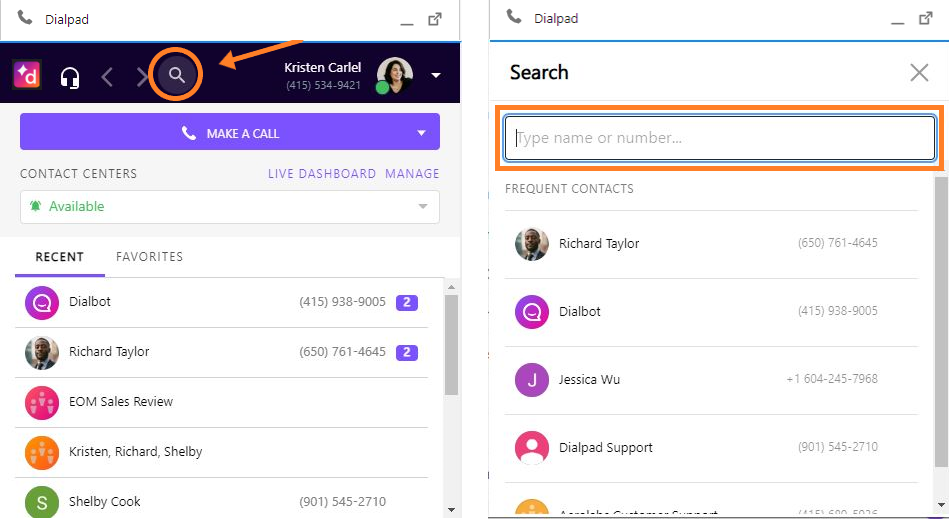The image size is (949, 519).
Task: Click Richard Taylor's photo in Frequent Contacts
Action: click(x=531, y=244)
